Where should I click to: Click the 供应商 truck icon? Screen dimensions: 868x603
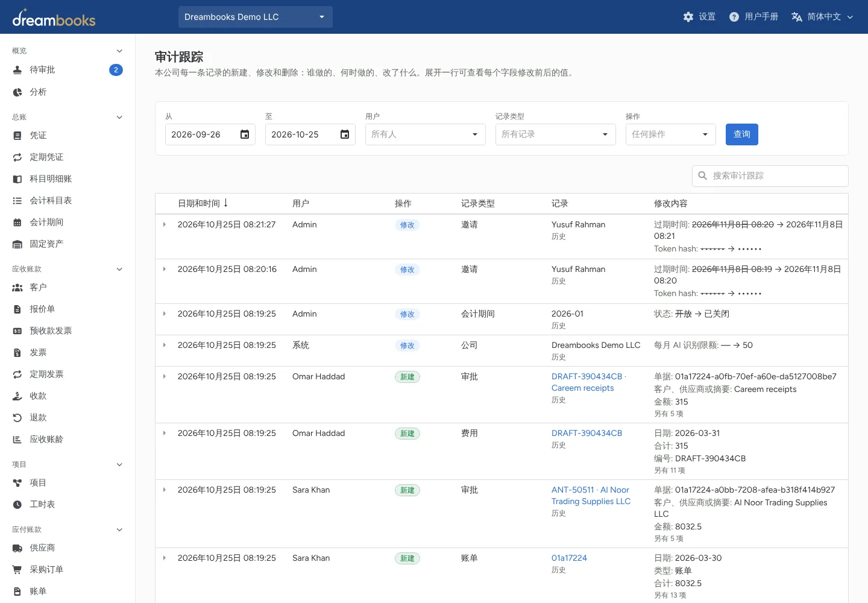[x=17, y=548]
